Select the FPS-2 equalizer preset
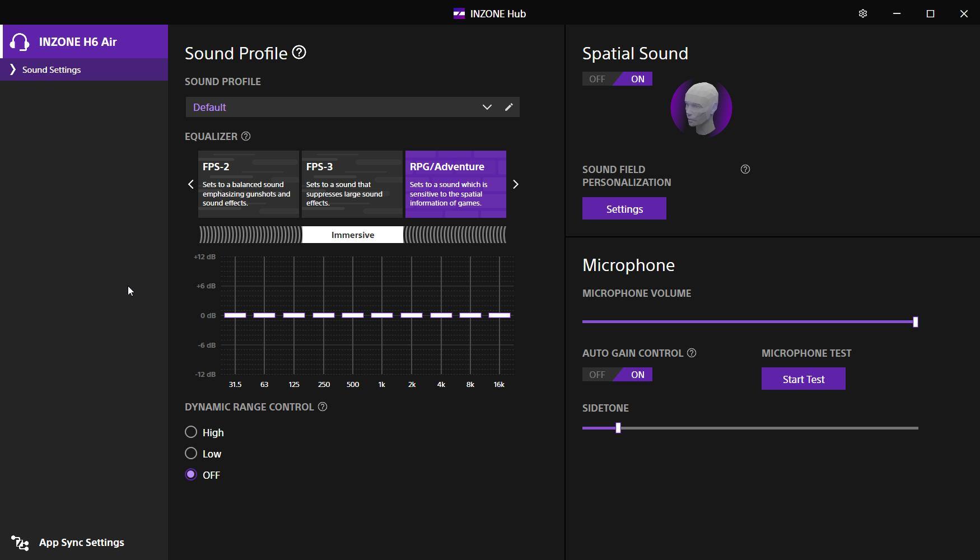 tap(249, 184)
